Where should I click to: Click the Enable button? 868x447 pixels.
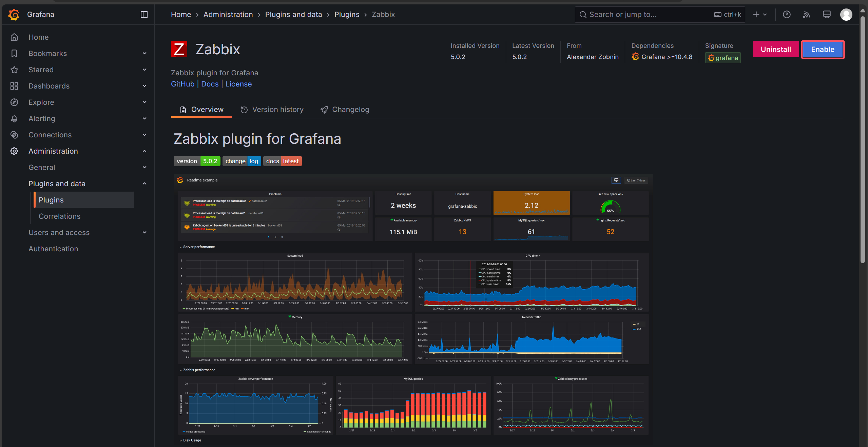823,50
